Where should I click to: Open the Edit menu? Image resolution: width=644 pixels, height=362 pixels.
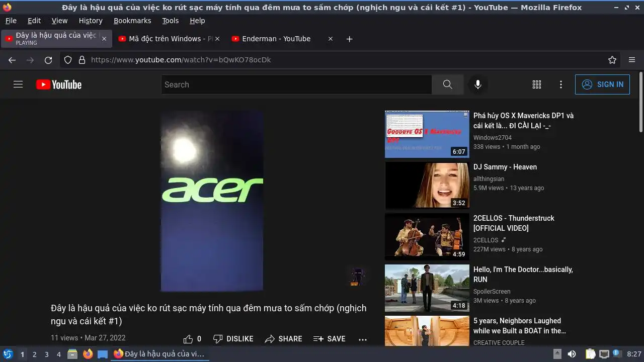[34, 21]
